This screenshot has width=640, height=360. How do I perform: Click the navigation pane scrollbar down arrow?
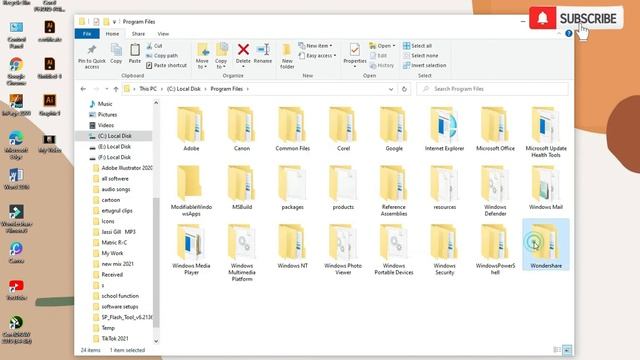(156, 341)
